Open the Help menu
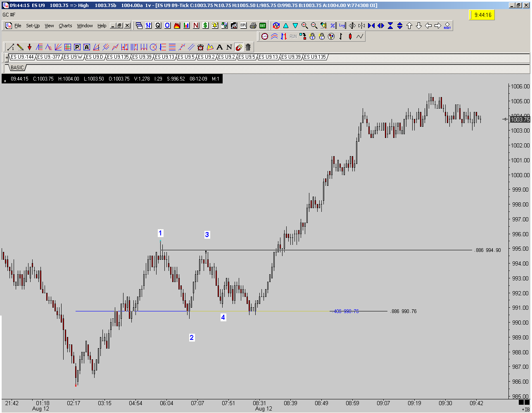Viewport: 532px width, 413px height. (x=102, y=26)
